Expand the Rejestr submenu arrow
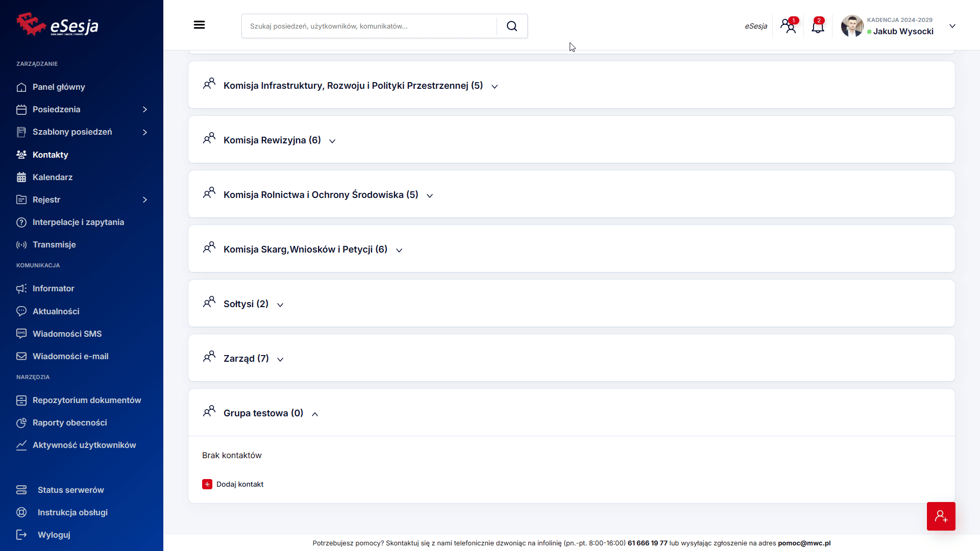This screenshot has width=980, height=551. click(145, 199)
